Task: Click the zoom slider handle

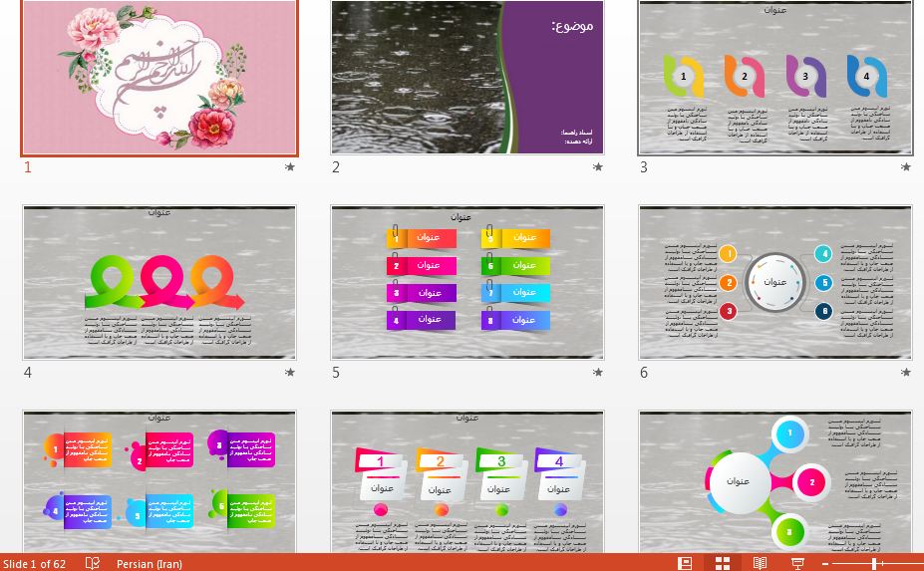Action: coord(874,563)
